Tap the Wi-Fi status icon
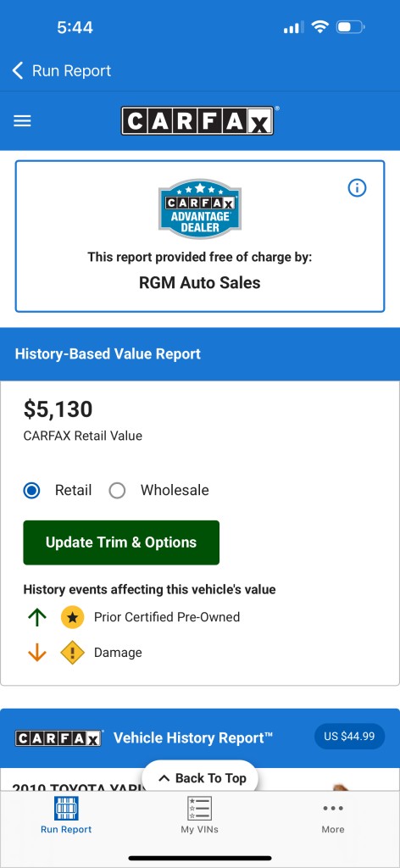This screenshot has width=400, height=868. point(319,26)
